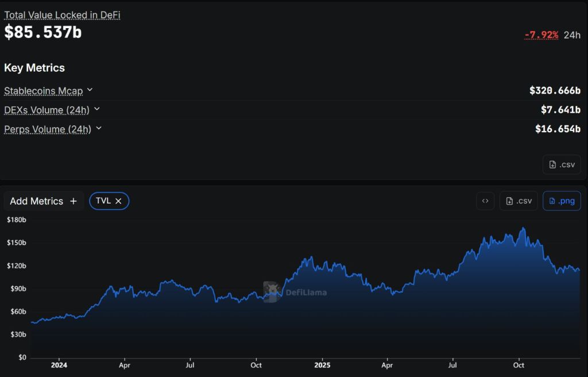The image size is (588, 377).
Task: Expand the DEXs Volume (24h) chevron
Action: tap(96, 109)
